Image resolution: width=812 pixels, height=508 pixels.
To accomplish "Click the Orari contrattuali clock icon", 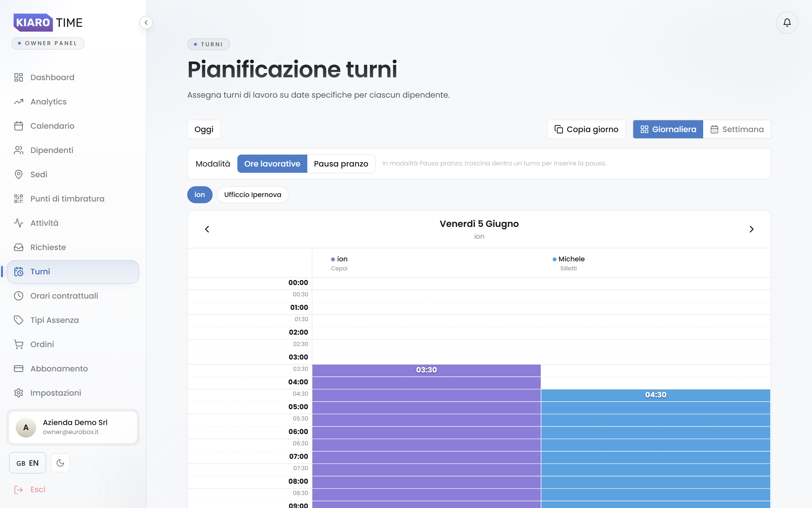I will (18, 296).
